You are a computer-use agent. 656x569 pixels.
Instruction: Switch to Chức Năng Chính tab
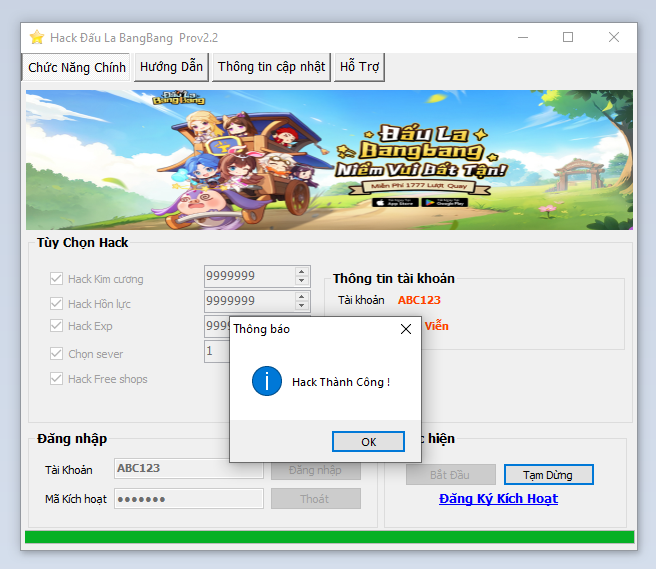pos(77,67)
